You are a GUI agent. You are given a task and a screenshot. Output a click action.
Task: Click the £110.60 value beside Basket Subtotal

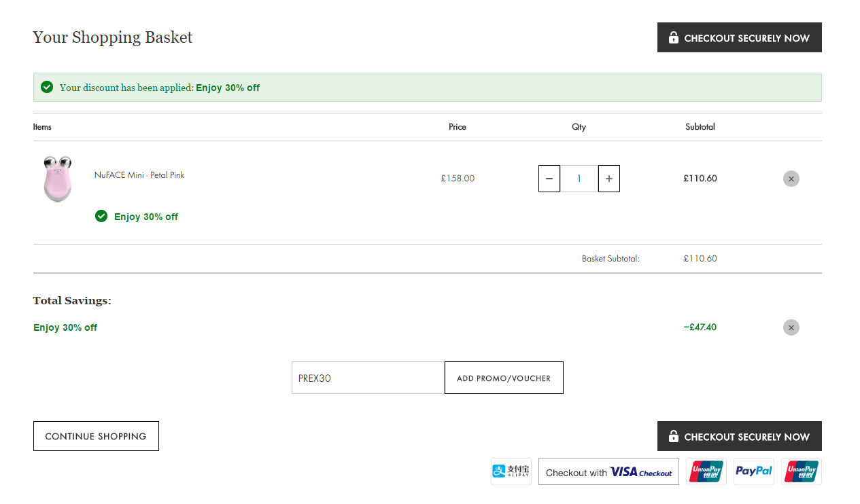[x=700, y=259]
